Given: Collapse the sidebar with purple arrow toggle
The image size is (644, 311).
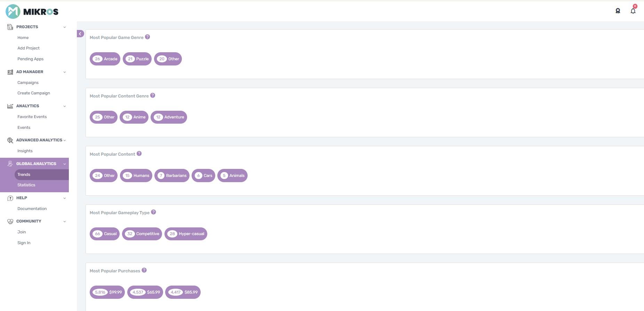Looking at the screenshot, I should [80, 34].
